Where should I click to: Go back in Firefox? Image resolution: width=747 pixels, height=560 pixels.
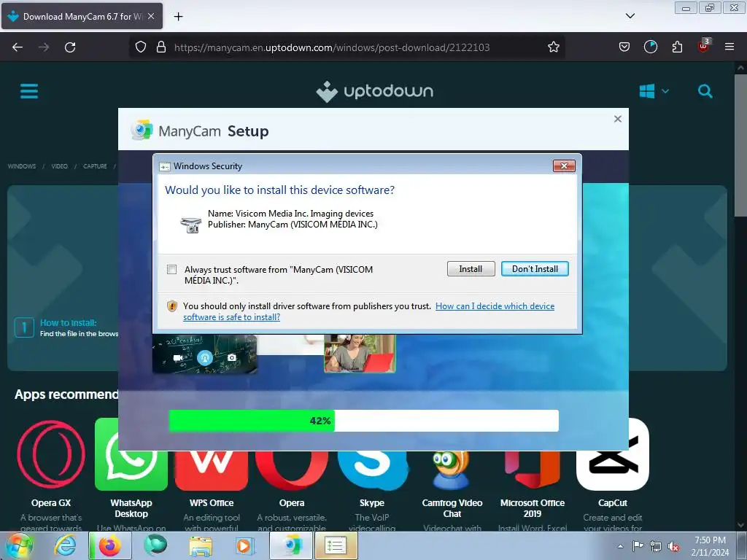click(18, 47)
